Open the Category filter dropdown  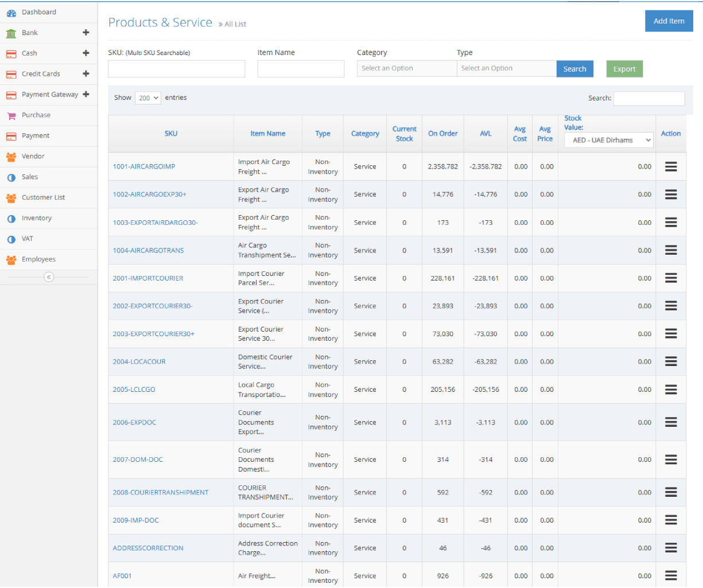point(406,68)
